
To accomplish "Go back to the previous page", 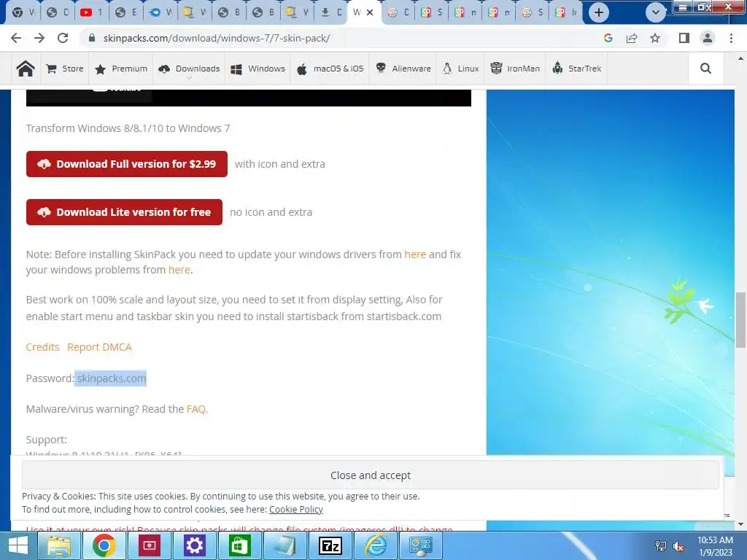I will pyautogui.click(x=16, y=38).
